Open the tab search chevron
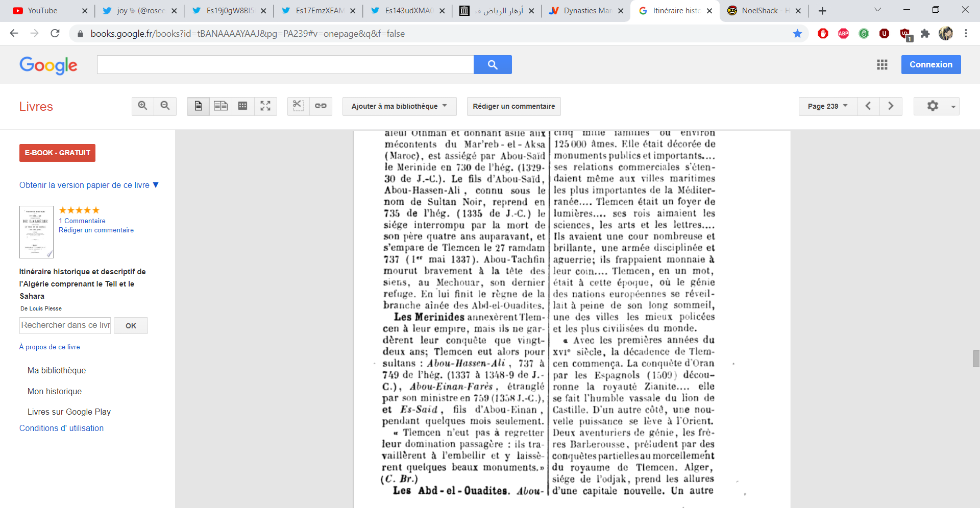980x526 pixels. point(877,10)
